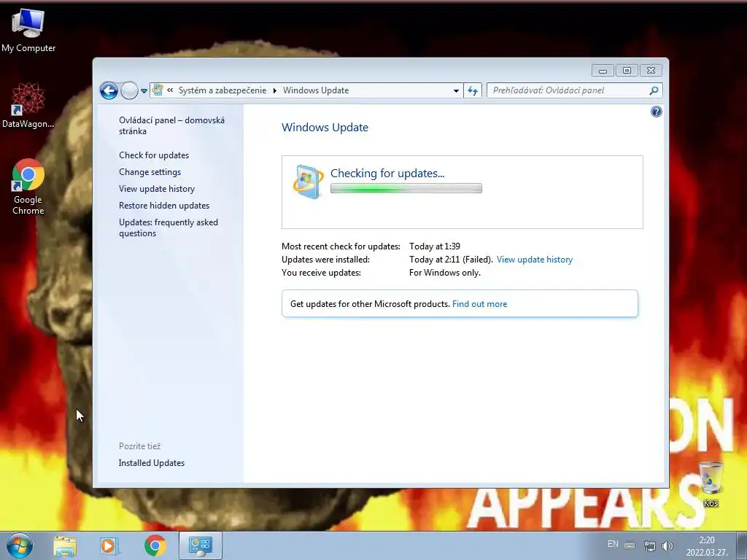Viewport: 747px width, 560px height.
Task: Click the network tray icon
Action: [649, 545]
